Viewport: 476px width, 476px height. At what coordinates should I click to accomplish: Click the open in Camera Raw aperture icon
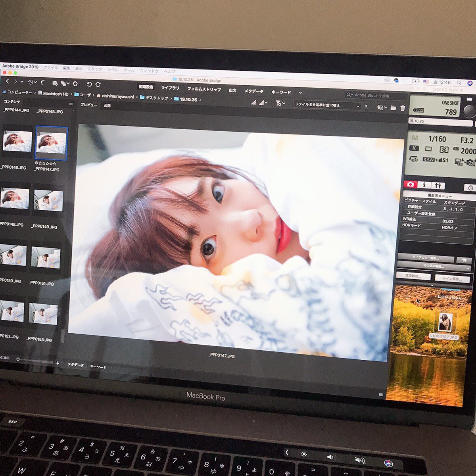pos(75,84)
